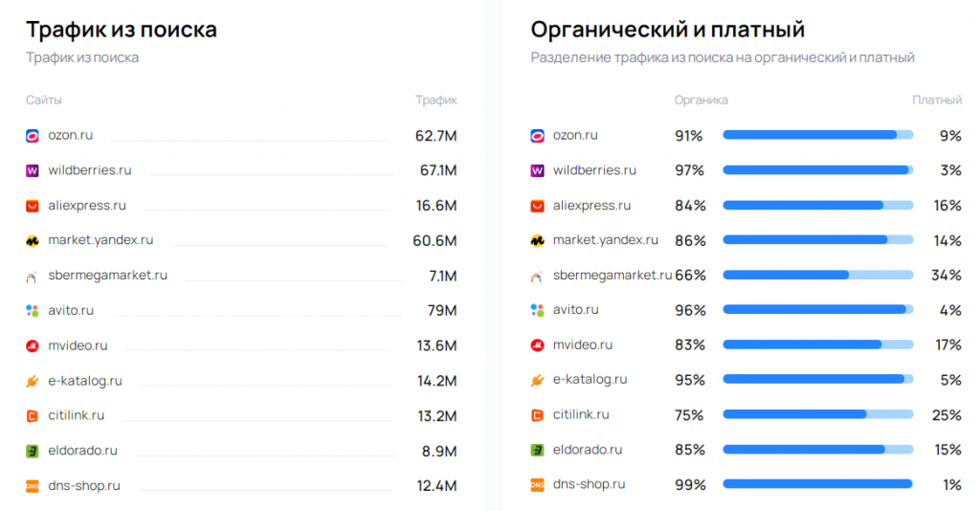
Task: Click the 'Сайты' column header
Action: tap(44, 100)
